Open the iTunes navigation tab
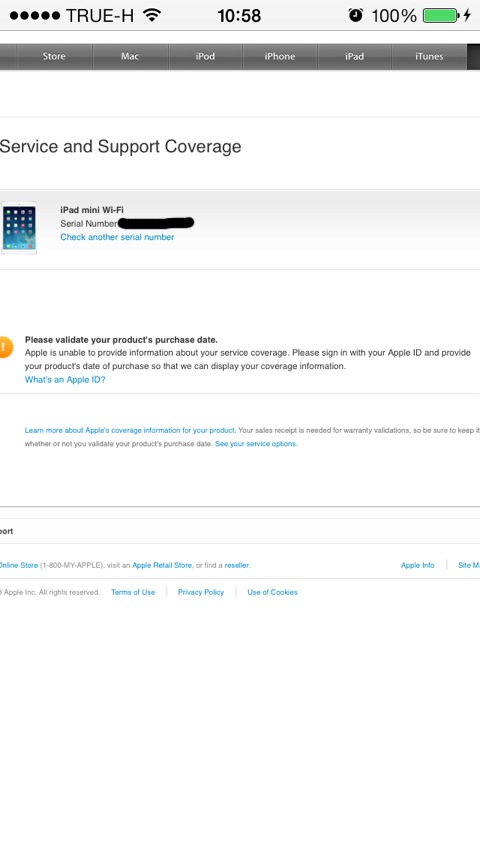480x852 pixels. pos(429,57)
